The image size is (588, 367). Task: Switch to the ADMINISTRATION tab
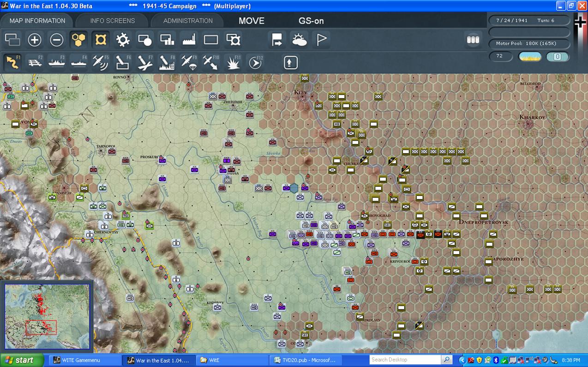[x=188, y=21]
